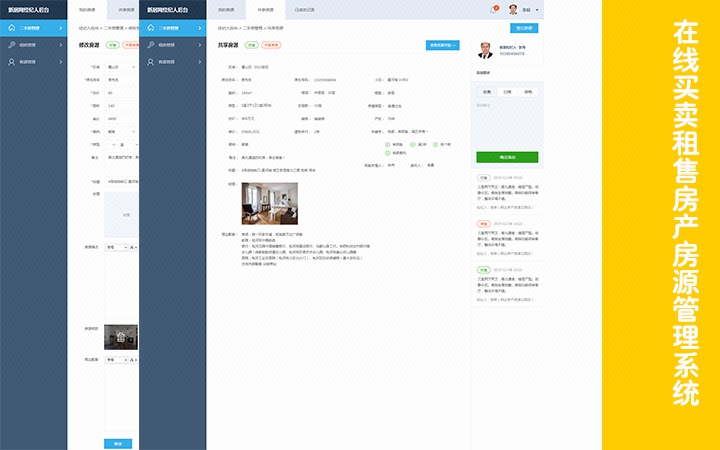Open 二手房管理 breadcrumb link in 修改房源 window
The height and width of the screenshot is (450, 720).
113,28
